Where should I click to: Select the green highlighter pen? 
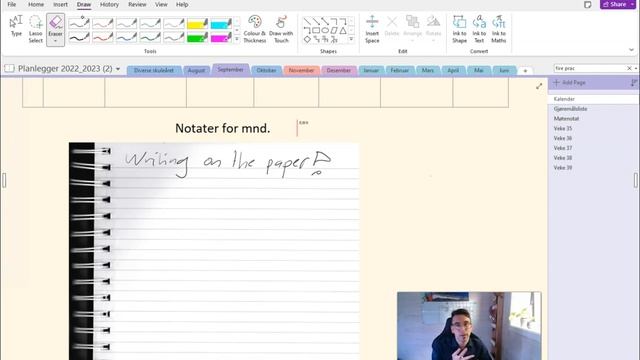click(197, 38)
